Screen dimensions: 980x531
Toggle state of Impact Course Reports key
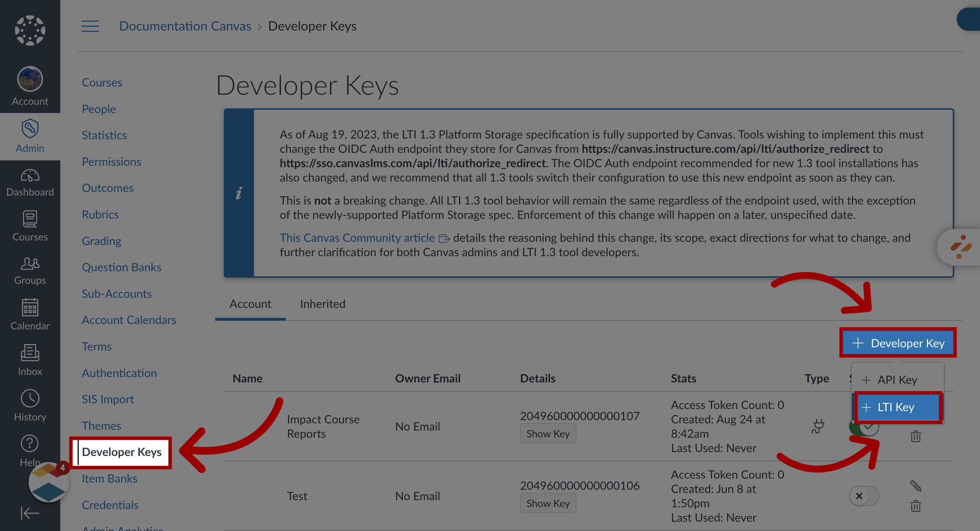[x=864, y=427]
